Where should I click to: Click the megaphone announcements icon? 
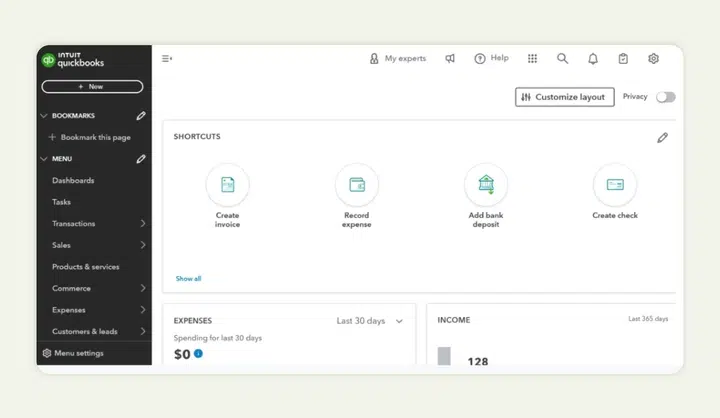[450, 58]
